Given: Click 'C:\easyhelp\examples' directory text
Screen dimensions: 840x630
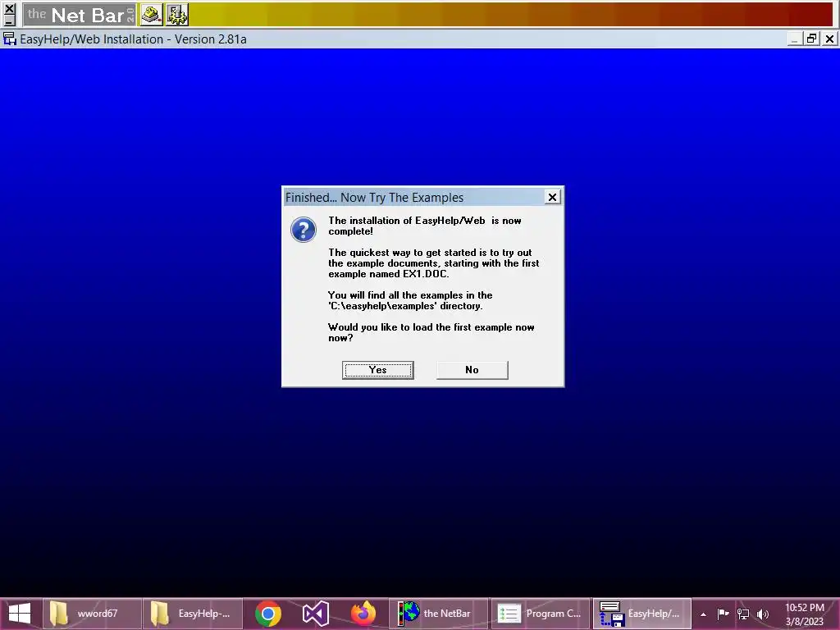Looking at the screenshot, I should (x=405, y=306).
